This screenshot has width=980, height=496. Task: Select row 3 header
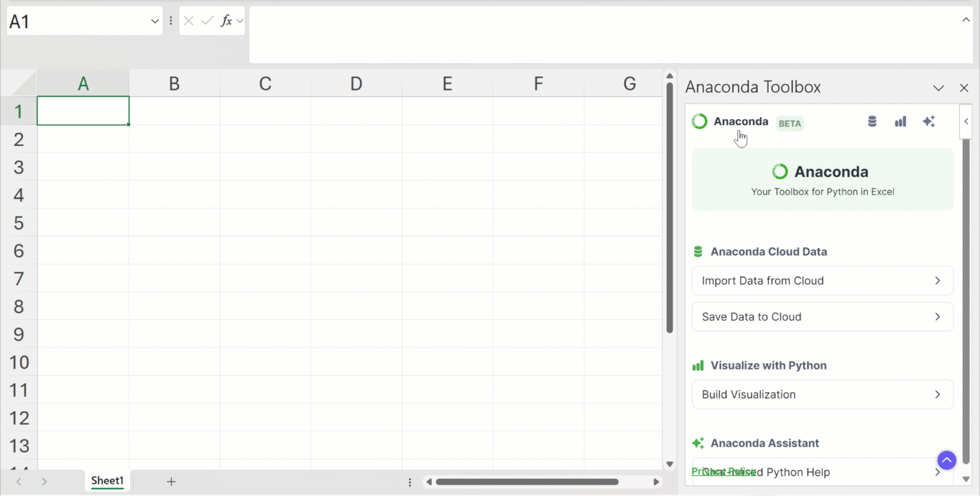19,167
